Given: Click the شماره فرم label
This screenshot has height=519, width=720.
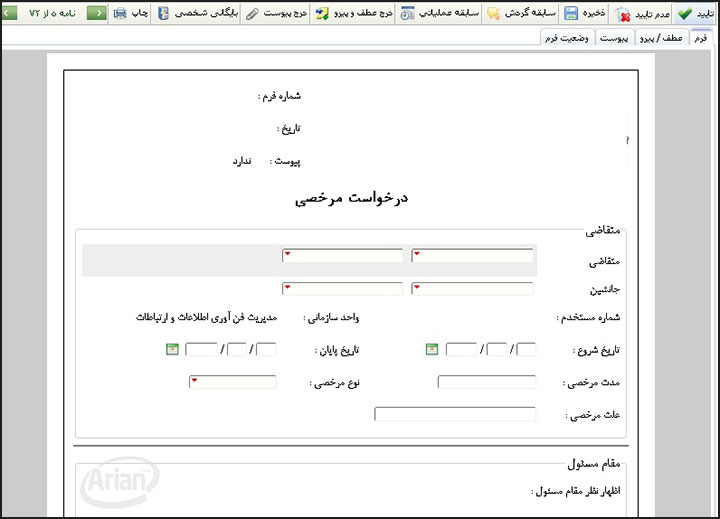Looking at the screenshot, I should tap(279, 96).
